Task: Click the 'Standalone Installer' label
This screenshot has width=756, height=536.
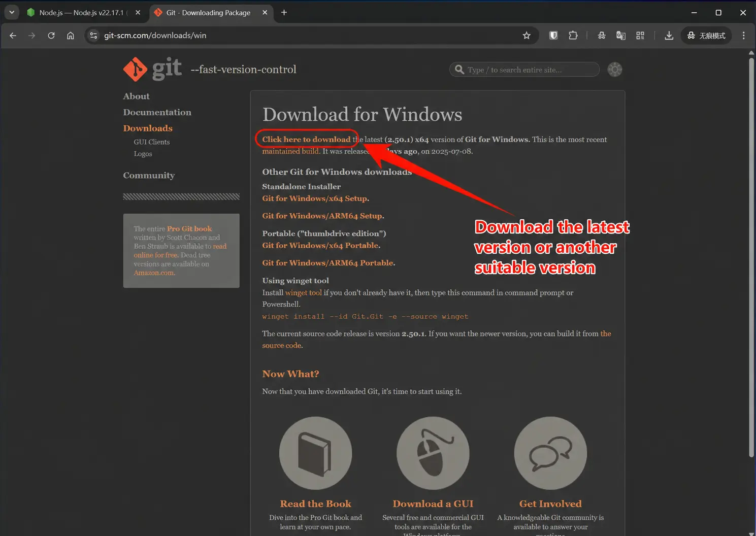Action: tap(301, 187)
